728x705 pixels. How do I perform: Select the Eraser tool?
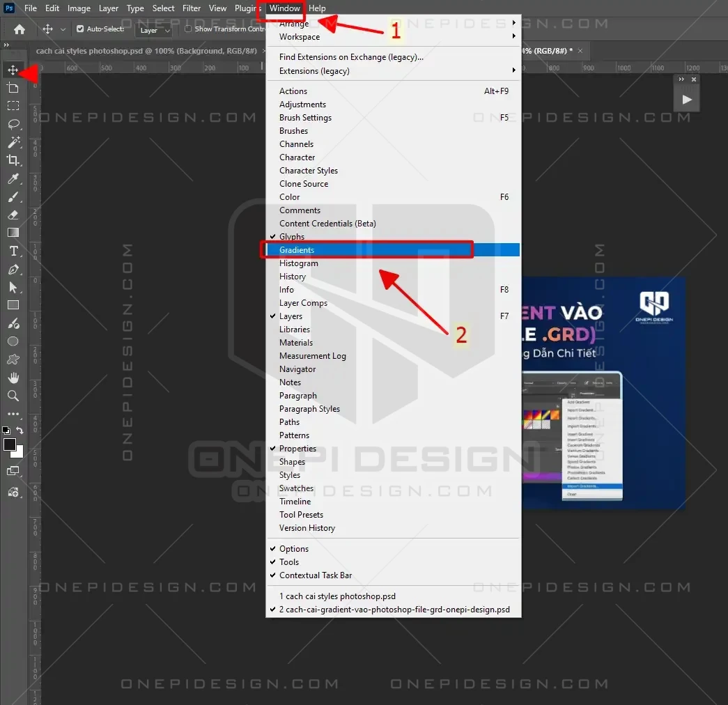13,215
